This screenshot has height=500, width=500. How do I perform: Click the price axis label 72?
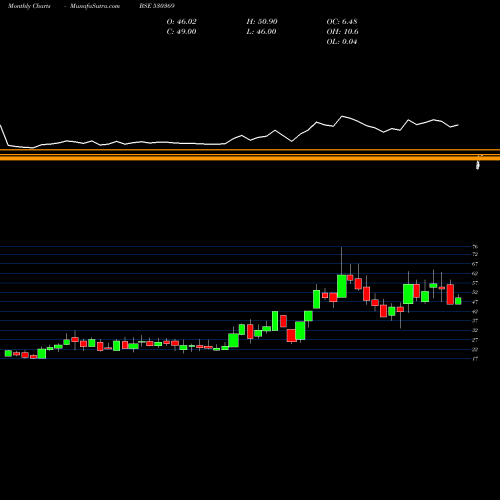475,254
